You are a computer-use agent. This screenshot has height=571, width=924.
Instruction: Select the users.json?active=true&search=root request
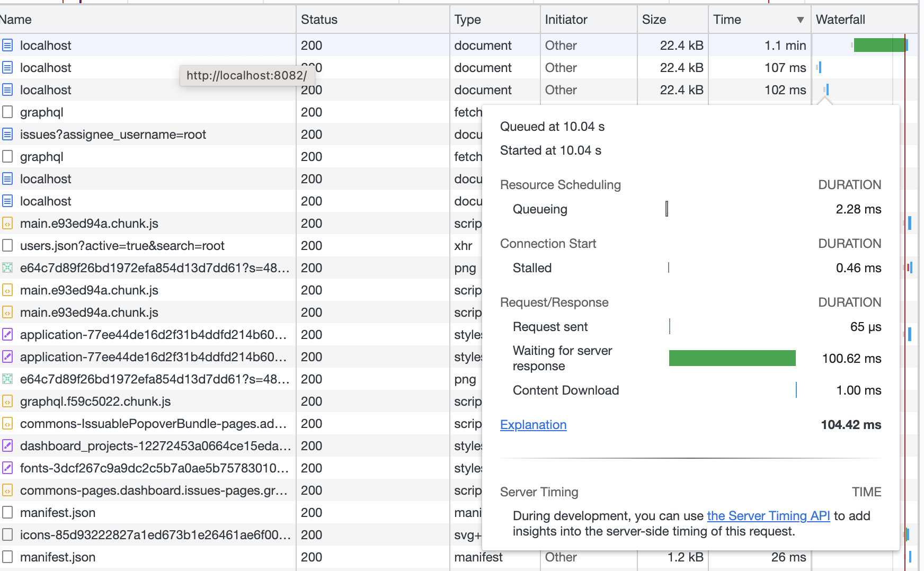122,246
